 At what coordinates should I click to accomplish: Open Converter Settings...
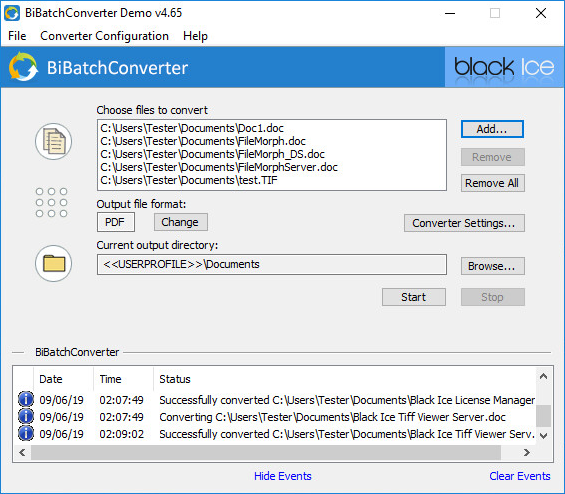[x=464, y=223]
